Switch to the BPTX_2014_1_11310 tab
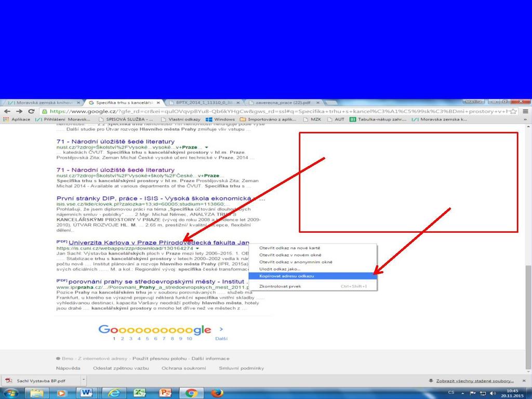Screen dimensions: 532x399 [x=204, y=102]
